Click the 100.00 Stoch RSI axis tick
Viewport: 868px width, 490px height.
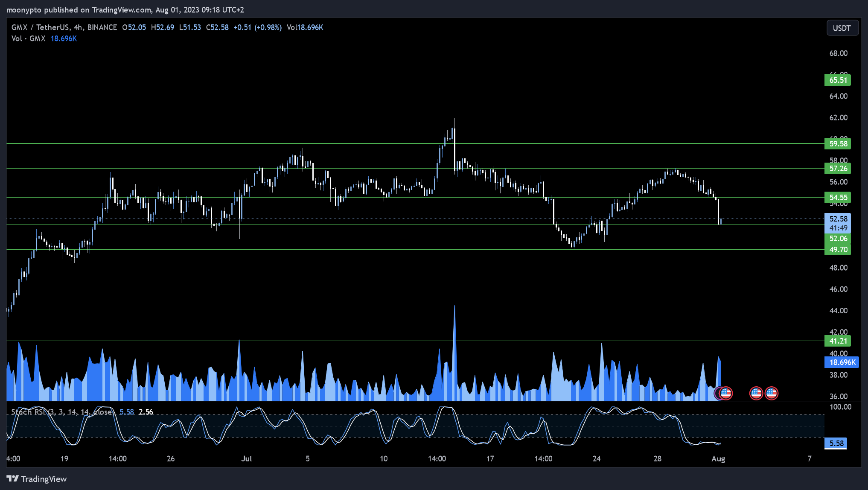pos(840,407)
